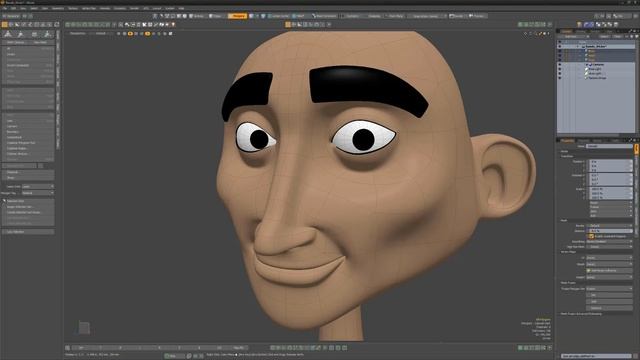The height and width of the screenshot is (360, 640).
Task: Open the Edit menu
Action: tap(13, 8)
